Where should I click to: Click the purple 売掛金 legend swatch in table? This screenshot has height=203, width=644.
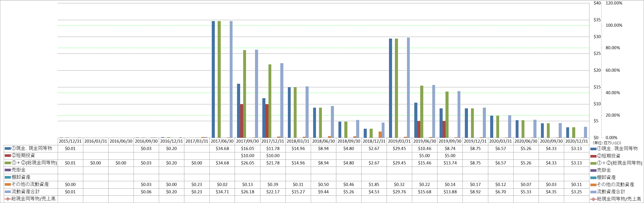(8, 170)
